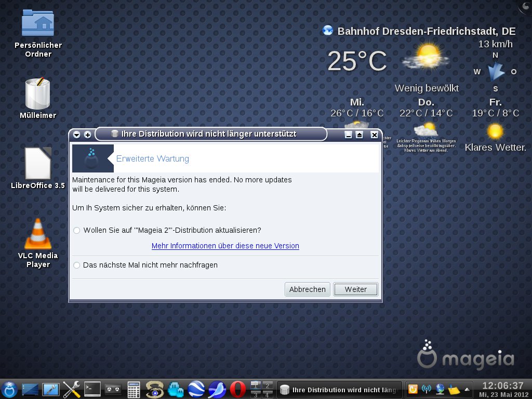532x399 pixels.
Task: Switch to virtual desktop 2
Action: coord(268,385)
